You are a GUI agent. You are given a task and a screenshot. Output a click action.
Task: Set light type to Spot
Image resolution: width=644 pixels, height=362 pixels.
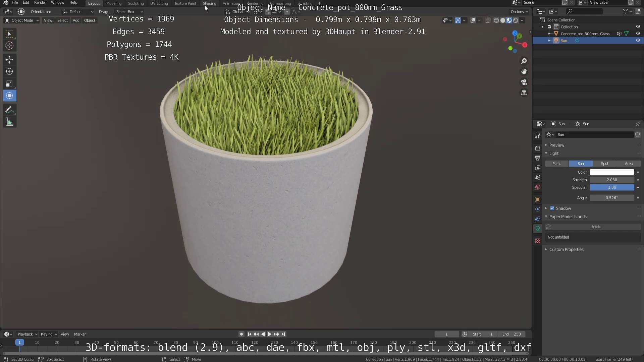(x=604, y=164)
